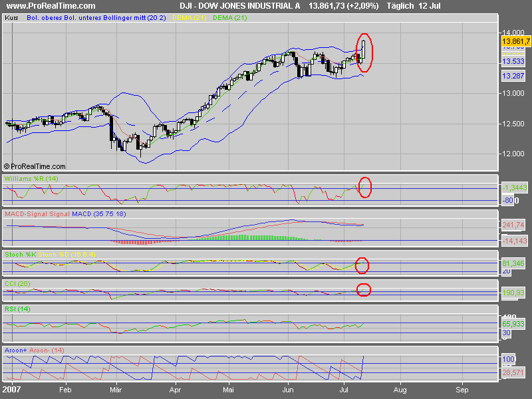532x399 pixels.
Task: Select the Kurs legend label
Action: pyautogui.click(x=11, y=18)
